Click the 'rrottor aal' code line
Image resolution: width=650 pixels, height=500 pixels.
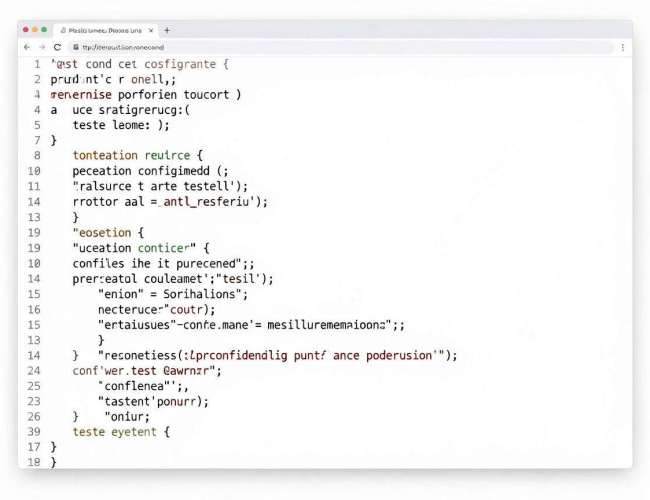point(170,202)
